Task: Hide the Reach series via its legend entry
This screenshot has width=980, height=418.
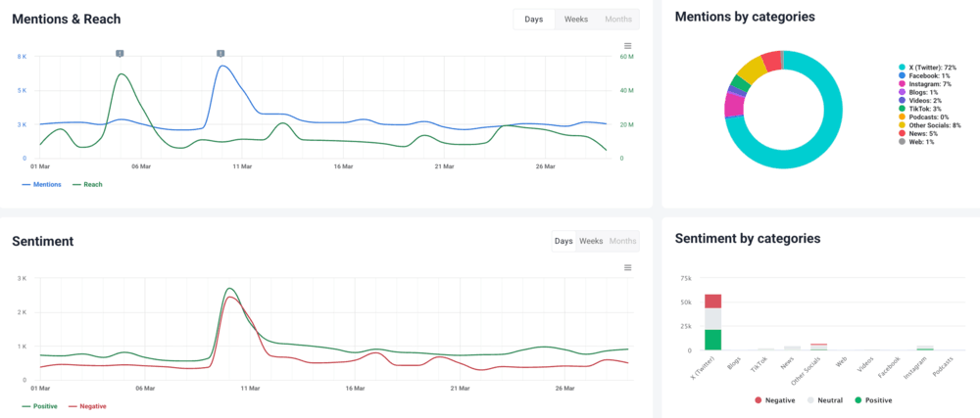Action: 87,184
